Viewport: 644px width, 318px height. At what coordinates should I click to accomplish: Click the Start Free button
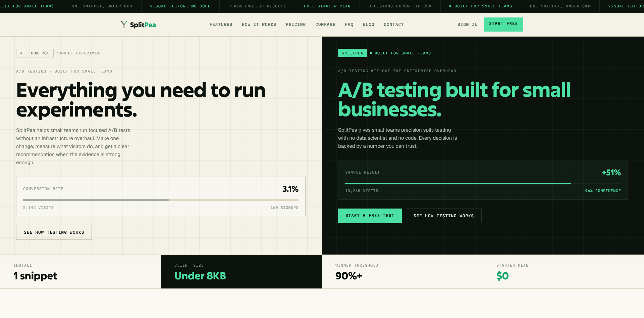tap(503, 25)
